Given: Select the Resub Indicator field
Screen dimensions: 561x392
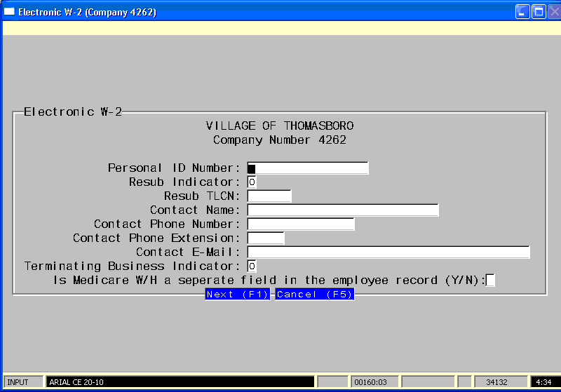Looking at the screenshot, I should pyautogui.click(x=252, y=182).
